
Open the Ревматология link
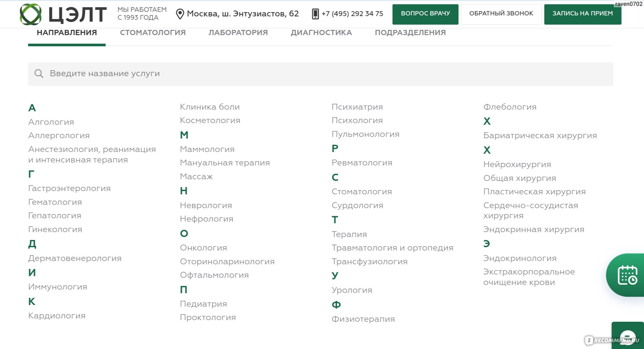point(362,163)
